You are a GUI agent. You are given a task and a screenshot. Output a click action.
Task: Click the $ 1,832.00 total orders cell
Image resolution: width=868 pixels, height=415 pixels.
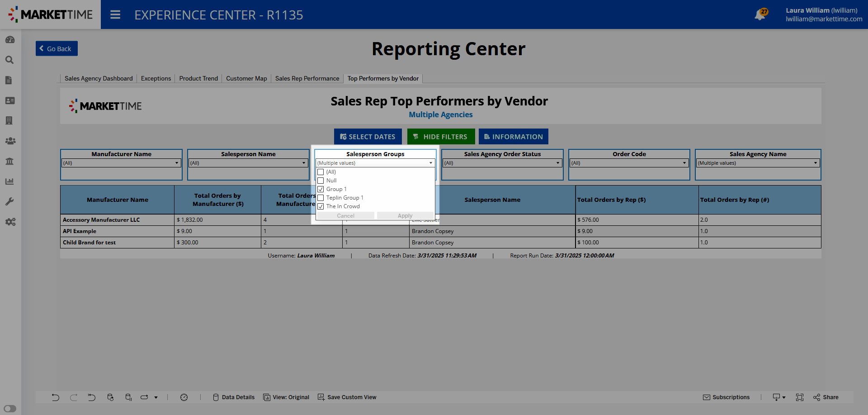tap(217, 220)
